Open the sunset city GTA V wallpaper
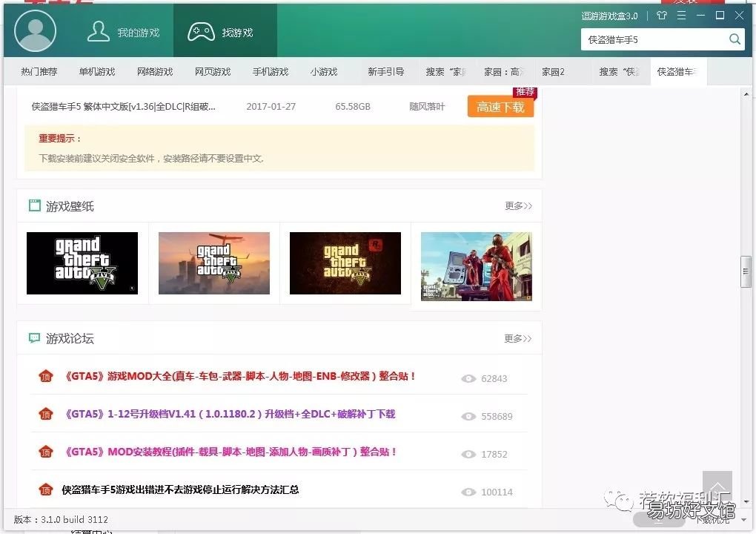The height and width of the screenshot is (534, 756). [x=214, y=263]
